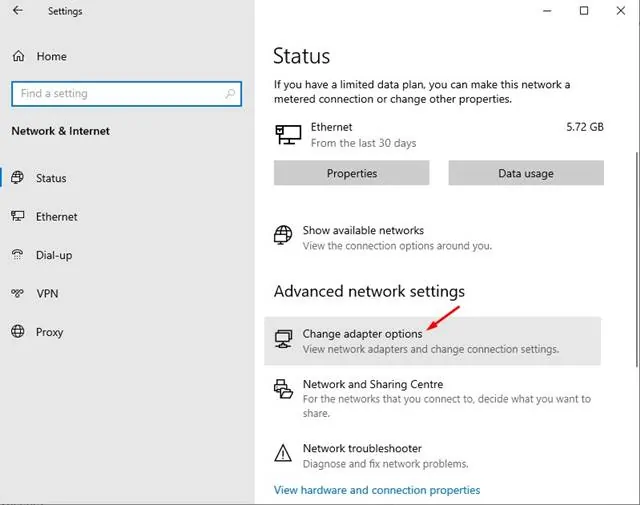Open Home via the house icon

18,56
